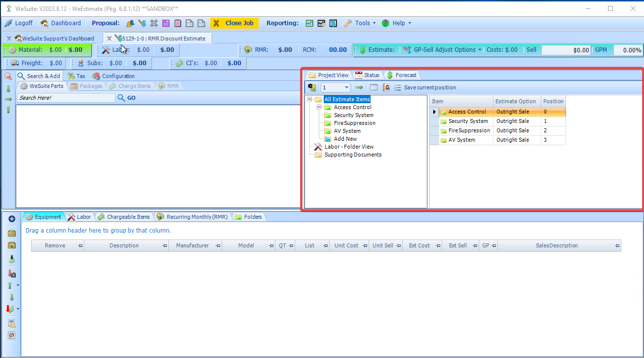This screenshot has width=644, height=358.
Task: Click the gear-person icon in Project View toolbar
Action: click(312, 87)
